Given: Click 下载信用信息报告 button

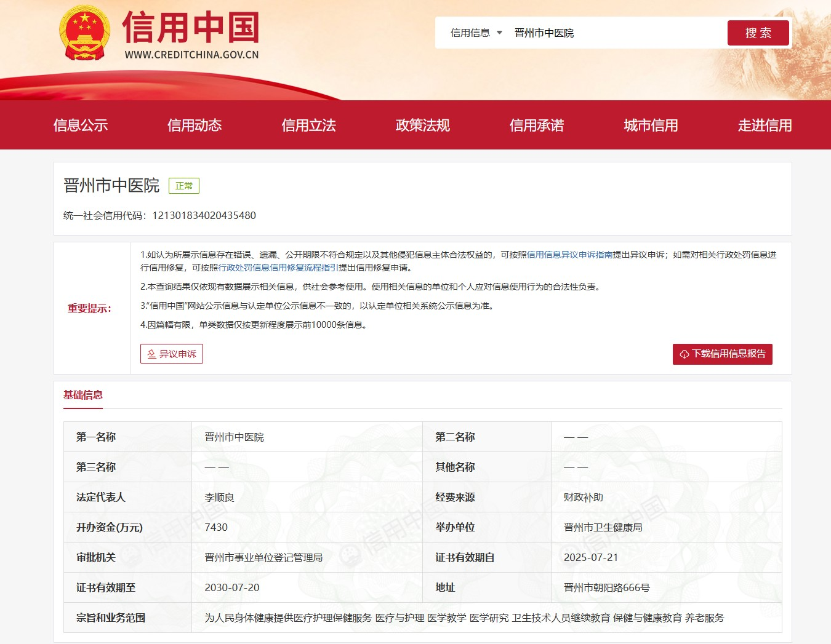Looking at the screenshot, I should click(722, 354).
